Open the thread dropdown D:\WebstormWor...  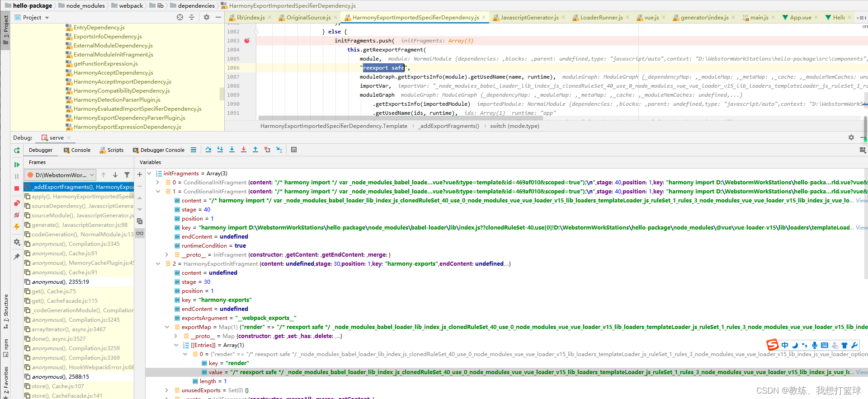click(61, 175)
